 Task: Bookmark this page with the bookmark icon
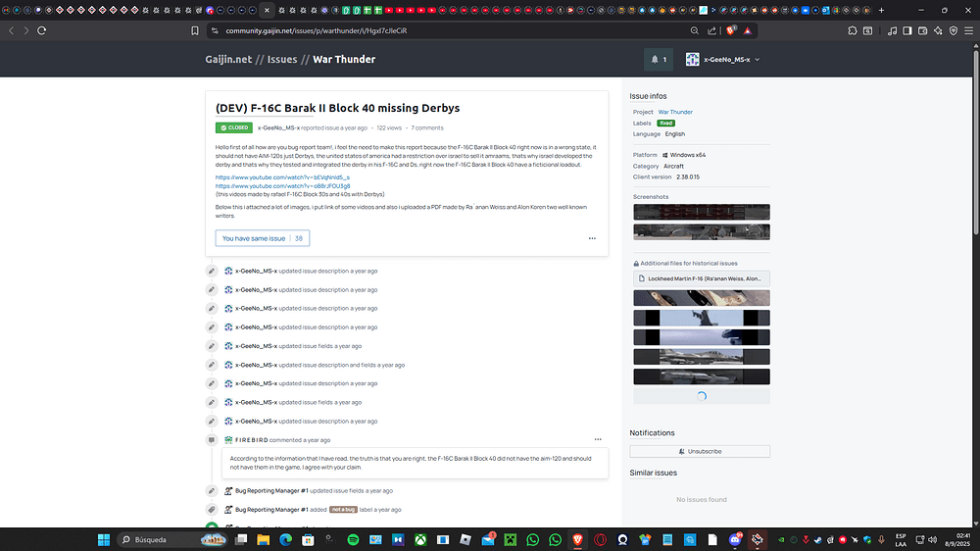(x=194, y=30)
